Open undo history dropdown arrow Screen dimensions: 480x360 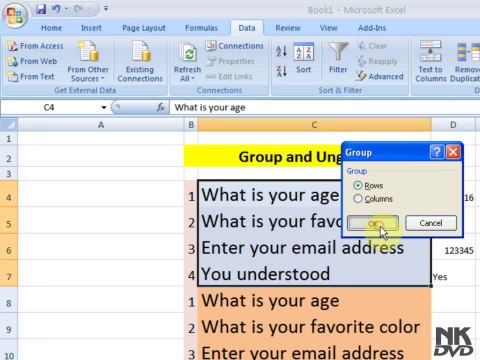tap(66, 9)
